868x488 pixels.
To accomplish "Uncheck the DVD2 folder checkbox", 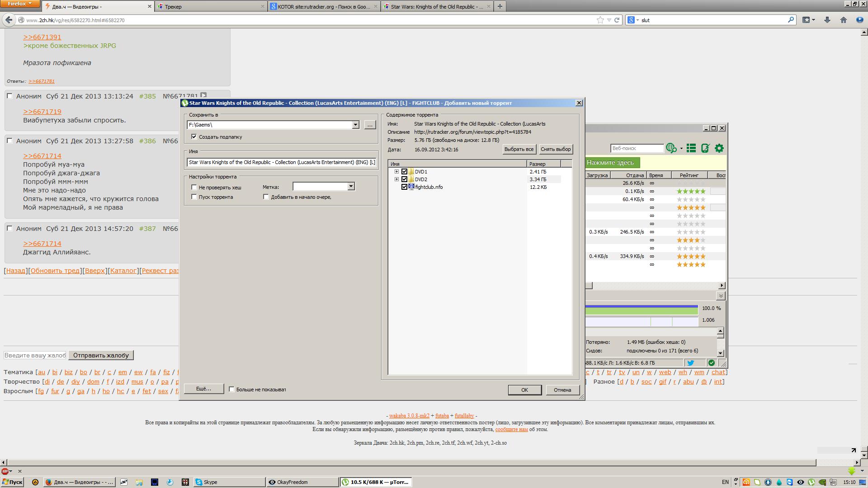I will (x=405, y=179).
